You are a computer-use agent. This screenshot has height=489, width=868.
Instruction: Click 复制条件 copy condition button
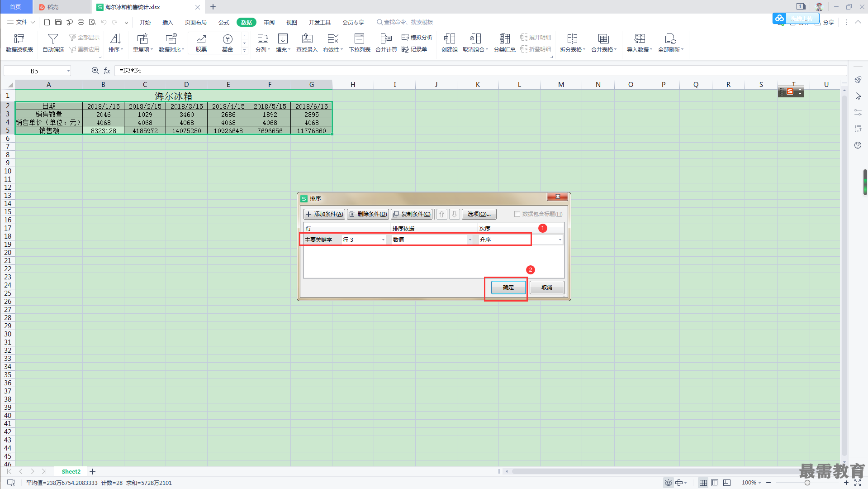tap(412, 214)
